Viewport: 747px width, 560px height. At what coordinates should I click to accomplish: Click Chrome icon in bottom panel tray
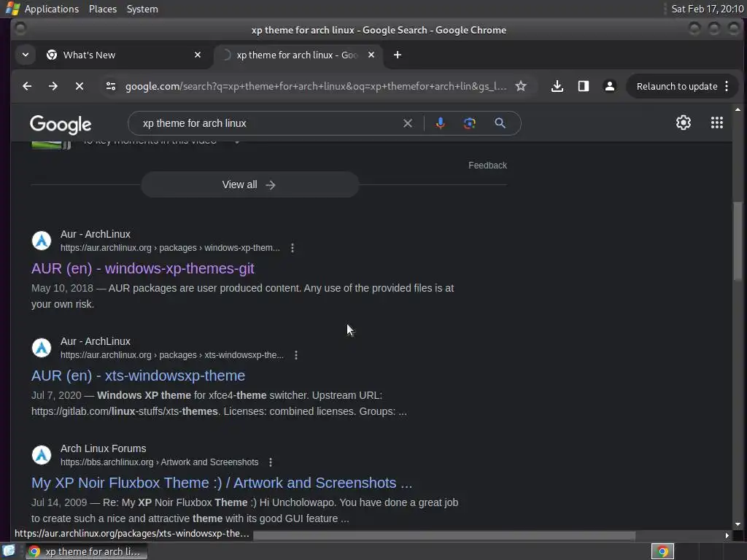pos(662,551)
